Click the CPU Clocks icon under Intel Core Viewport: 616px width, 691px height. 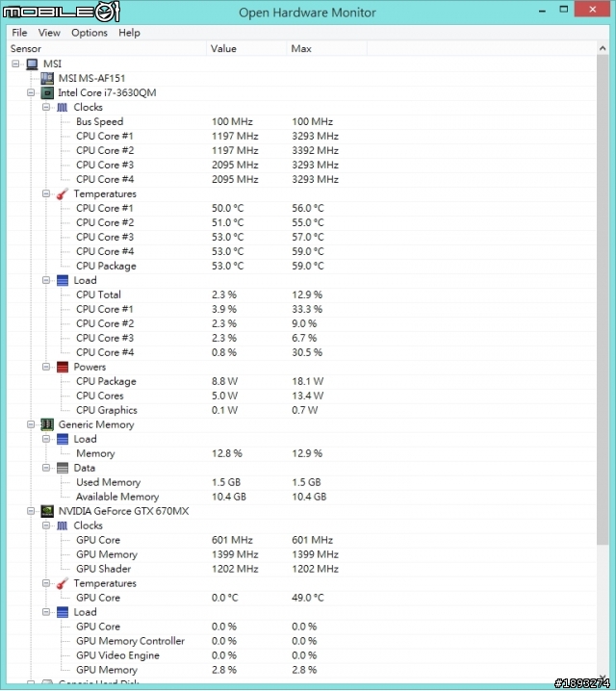coord(63,107)
